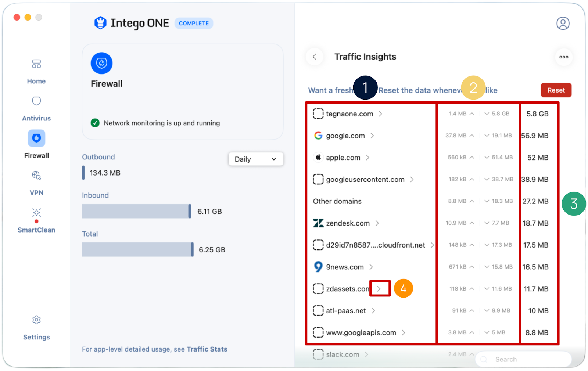This screenshot has width=588, height=371.
Task: Expand zendesk.com details chevron
Action: pyautogui.click(x=377, y=223)
